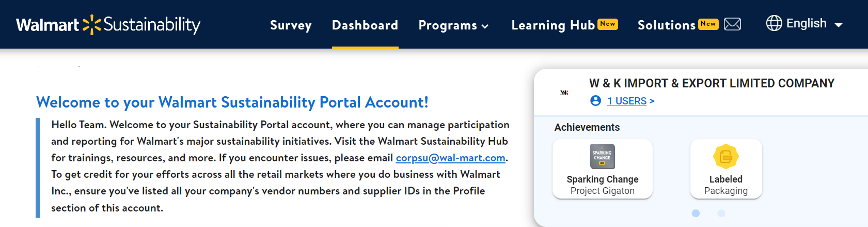This screenshot has height=227, width=868.
Task: Go to the Survey tab
Action: pos(291,25)
